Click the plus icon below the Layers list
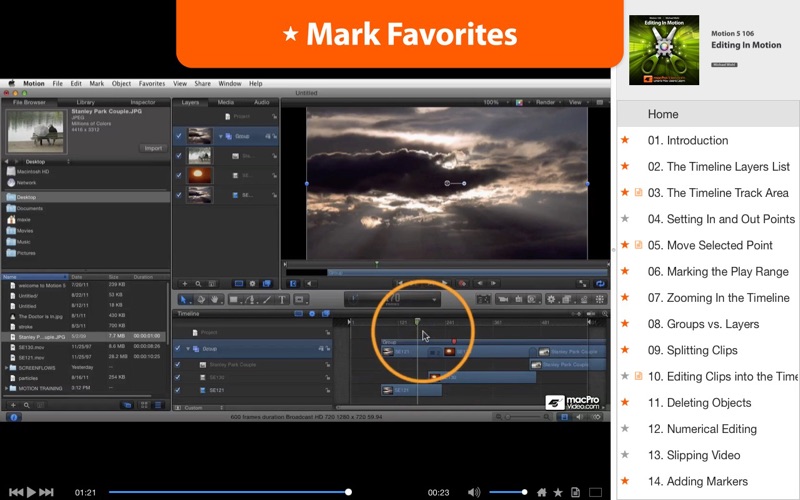 [185, 284]
